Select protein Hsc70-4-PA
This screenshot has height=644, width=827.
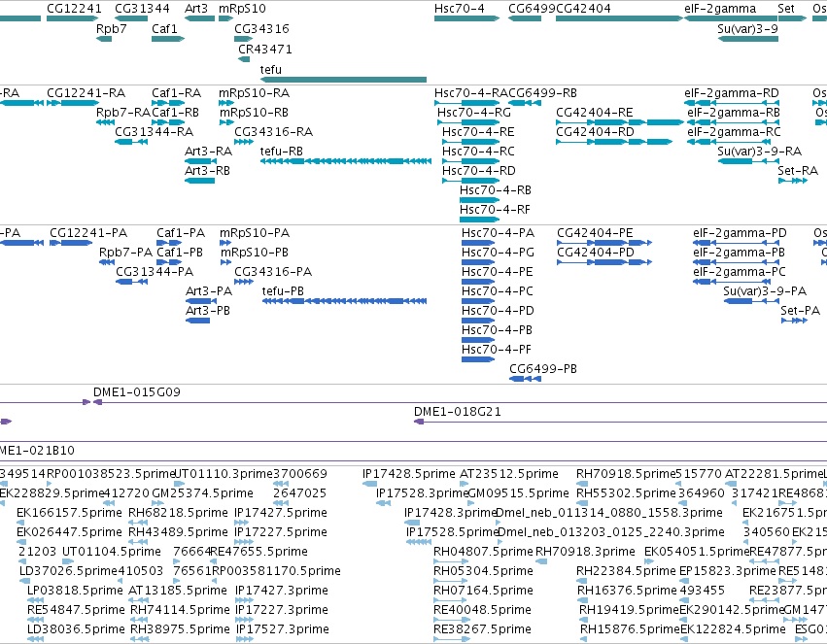478,243
